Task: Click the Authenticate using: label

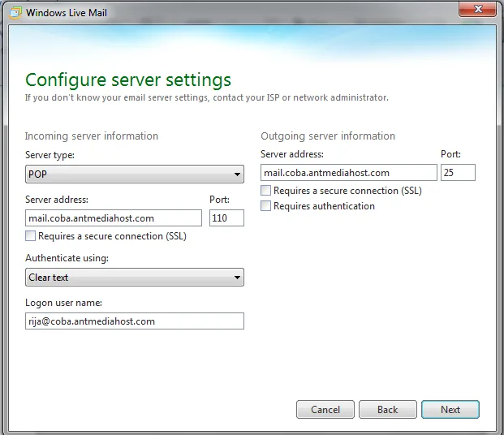Action: (x=67, y=258)
